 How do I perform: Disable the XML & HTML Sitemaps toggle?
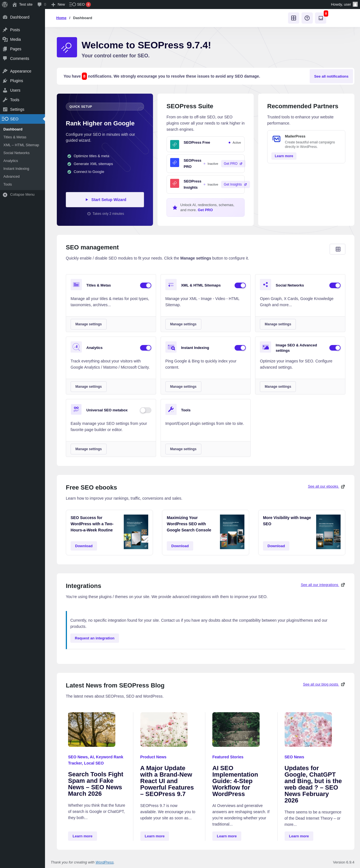click(240, 285)
